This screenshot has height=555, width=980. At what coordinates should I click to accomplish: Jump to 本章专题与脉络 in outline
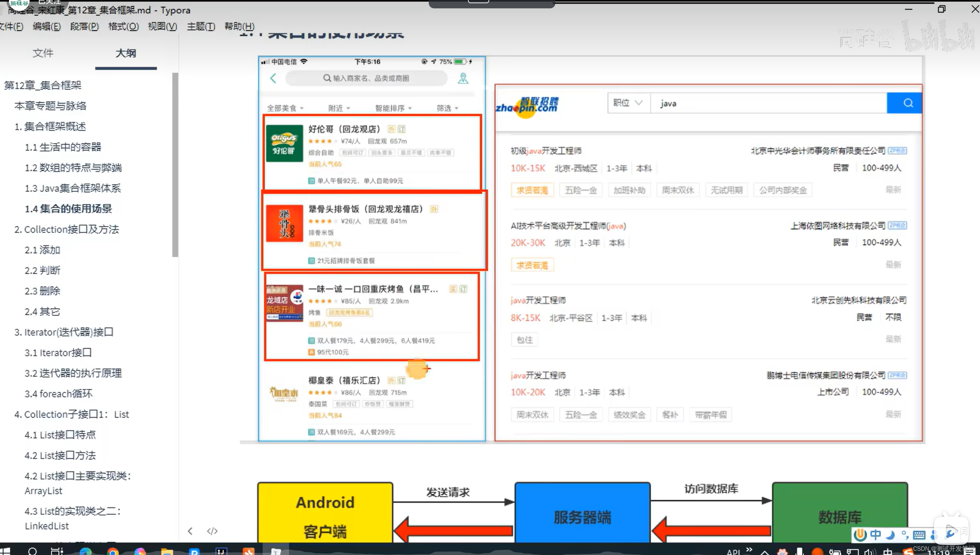(x=50, y=106)
